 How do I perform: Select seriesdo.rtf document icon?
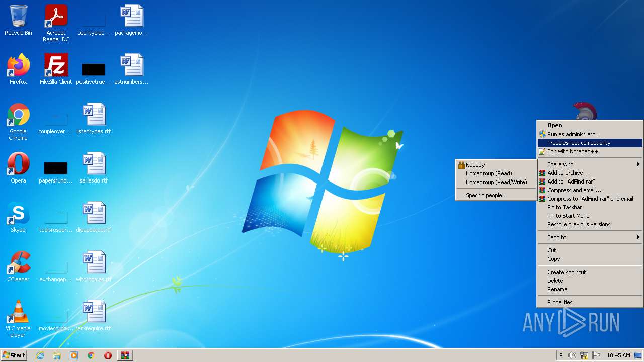point(94,168)
